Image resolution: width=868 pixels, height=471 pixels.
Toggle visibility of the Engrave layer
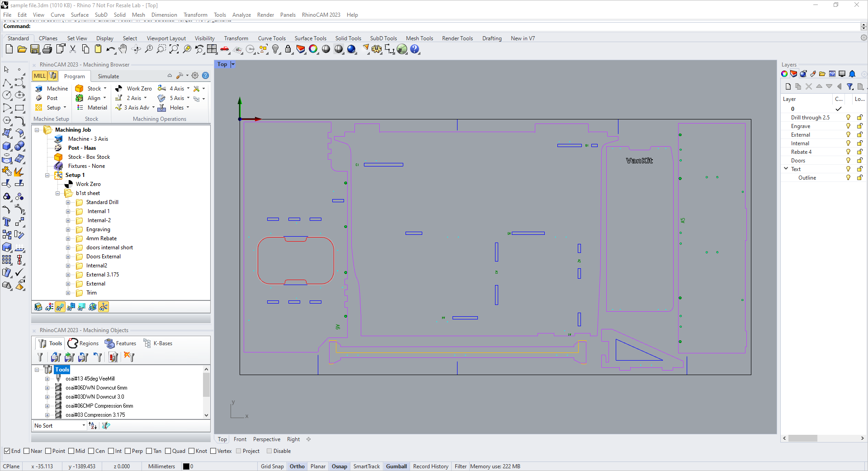pos(848,126)
